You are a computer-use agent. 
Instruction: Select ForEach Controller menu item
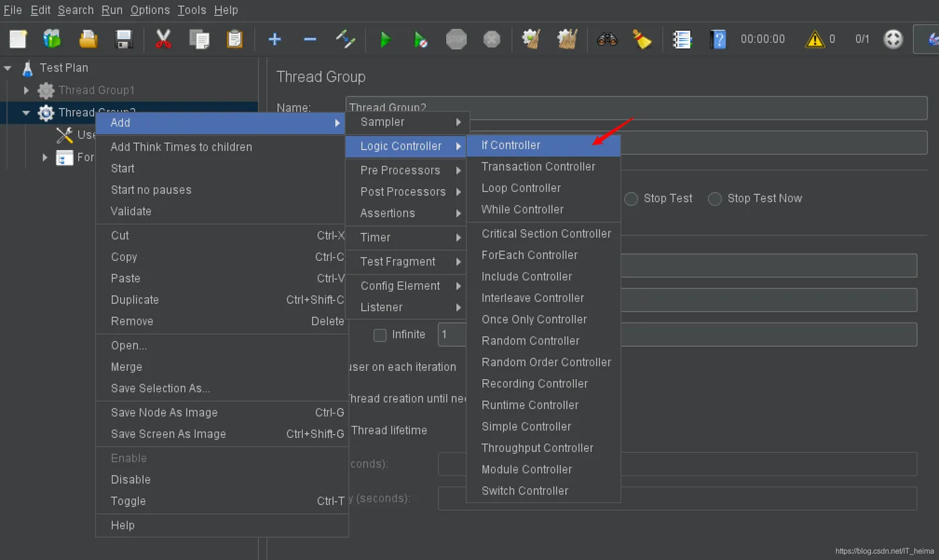[x=543, y=255]
